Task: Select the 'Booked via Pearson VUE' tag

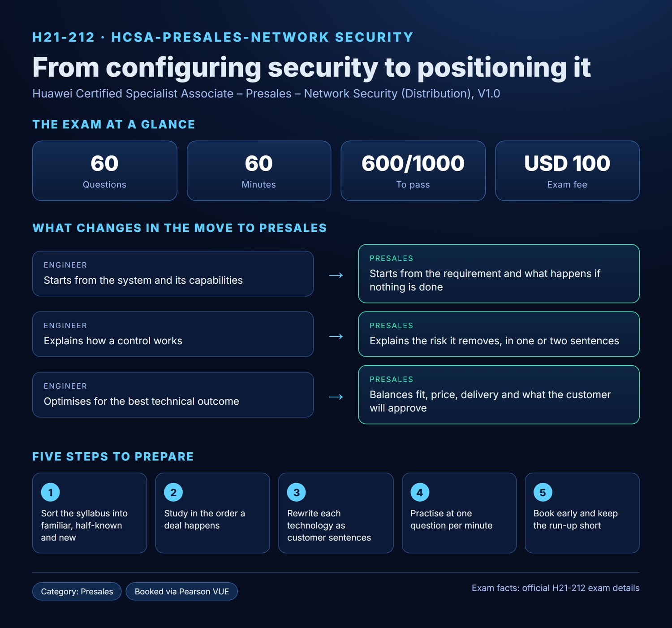Action: [x=182, y=591]
